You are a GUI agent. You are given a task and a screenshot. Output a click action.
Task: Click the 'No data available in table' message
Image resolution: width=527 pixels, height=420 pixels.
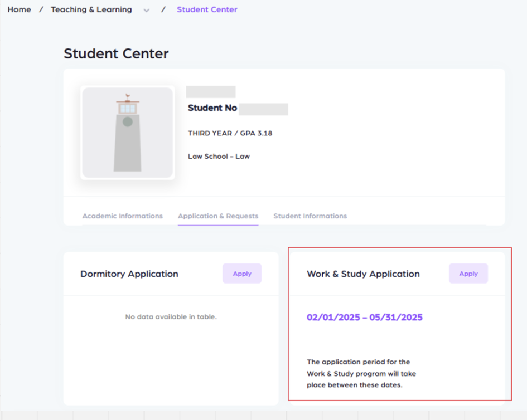[171, 317]
